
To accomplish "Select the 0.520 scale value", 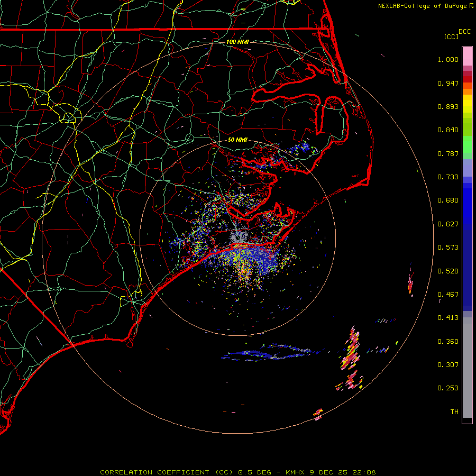I will [x=448, y=271].
